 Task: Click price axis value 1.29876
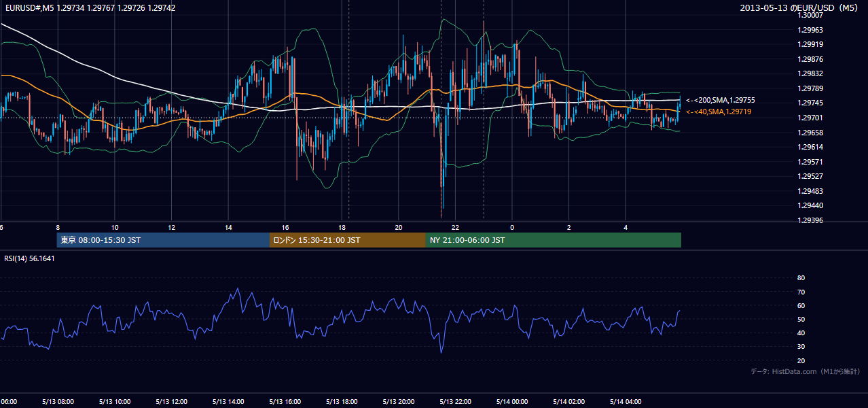pos(810,59)
